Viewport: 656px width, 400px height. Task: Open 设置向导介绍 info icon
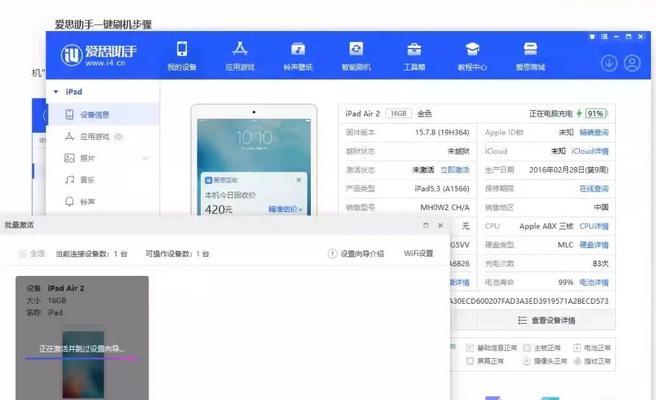tap(332, 254)
